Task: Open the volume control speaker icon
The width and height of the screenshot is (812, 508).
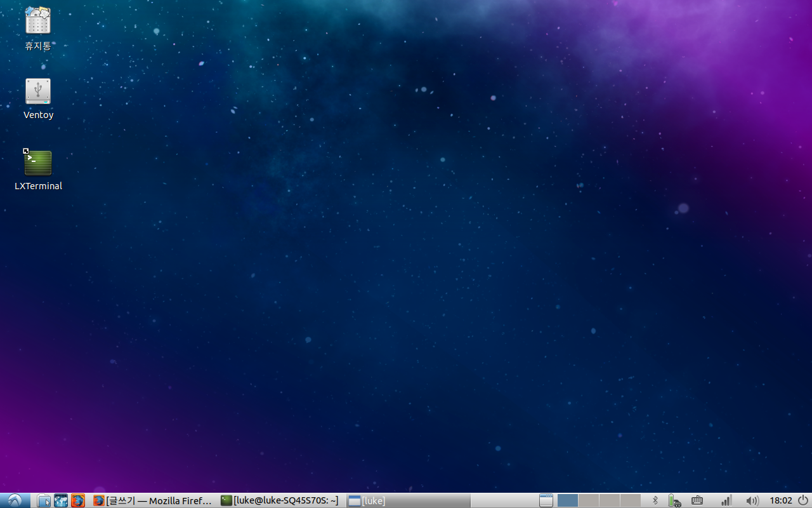Action: point(752,500)
